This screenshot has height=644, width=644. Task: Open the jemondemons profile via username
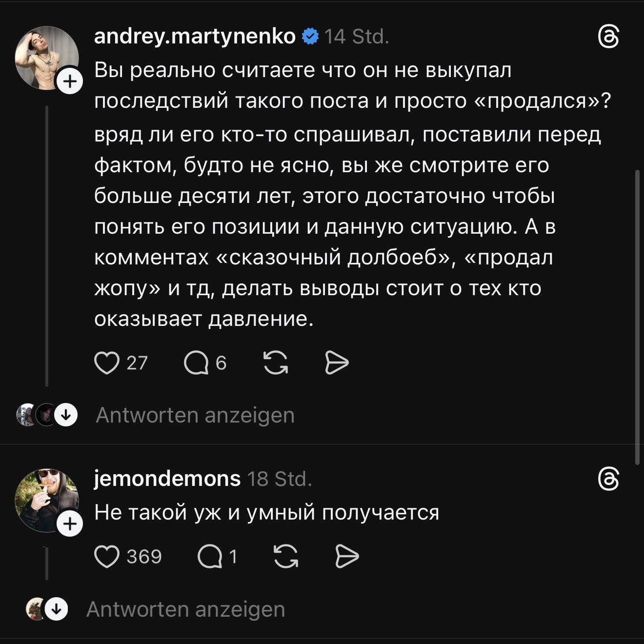point(167,479)
